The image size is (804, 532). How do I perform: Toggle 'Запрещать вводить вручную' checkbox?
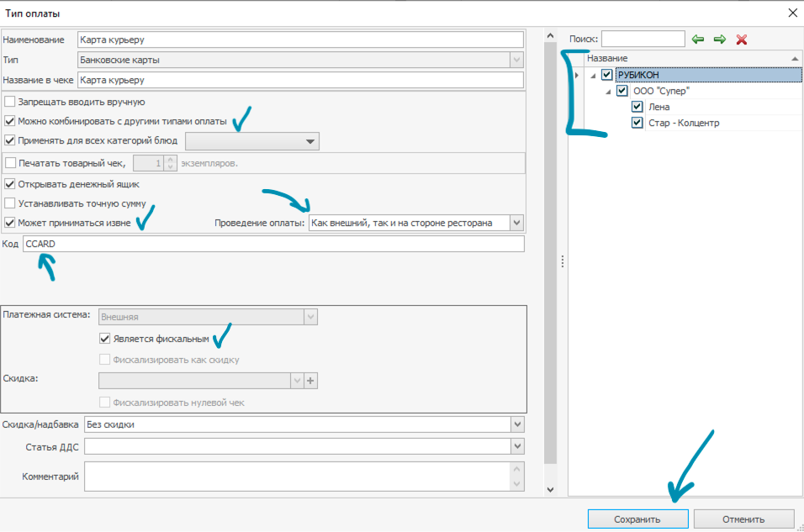pos(10,102)
